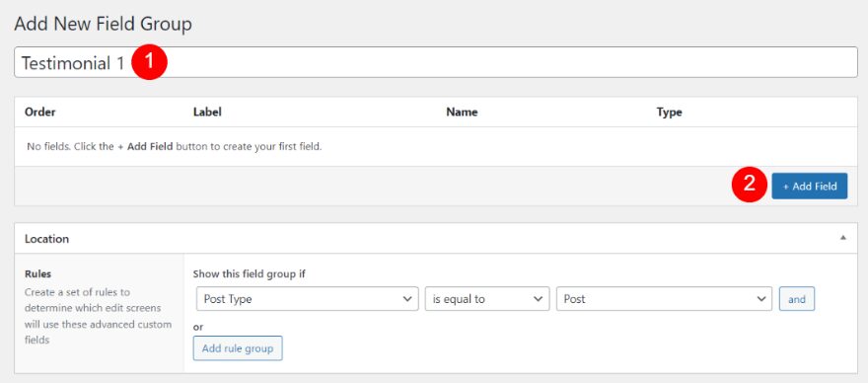
Task: Open the 'is equal to' operator dropdown
Action: 487,299
